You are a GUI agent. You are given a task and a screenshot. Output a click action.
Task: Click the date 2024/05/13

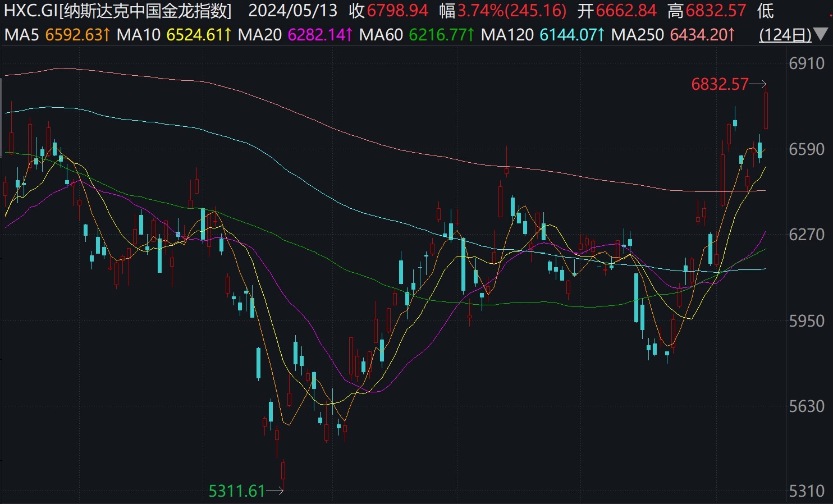pos(293,11)
